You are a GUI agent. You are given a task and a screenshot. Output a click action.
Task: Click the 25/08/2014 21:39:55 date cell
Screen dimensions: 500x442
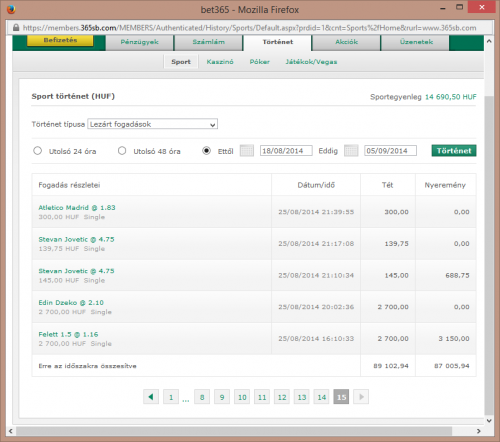pos(316,212)
